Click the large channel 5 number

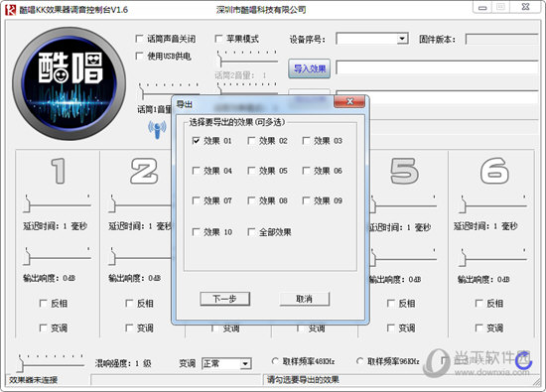tap(404, 171)
